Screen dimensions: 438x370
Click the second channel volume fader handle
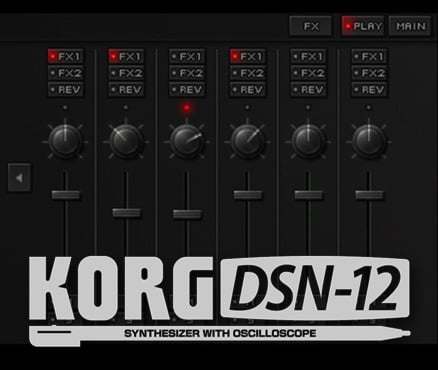pyautogui.click(x=126, y=213)
